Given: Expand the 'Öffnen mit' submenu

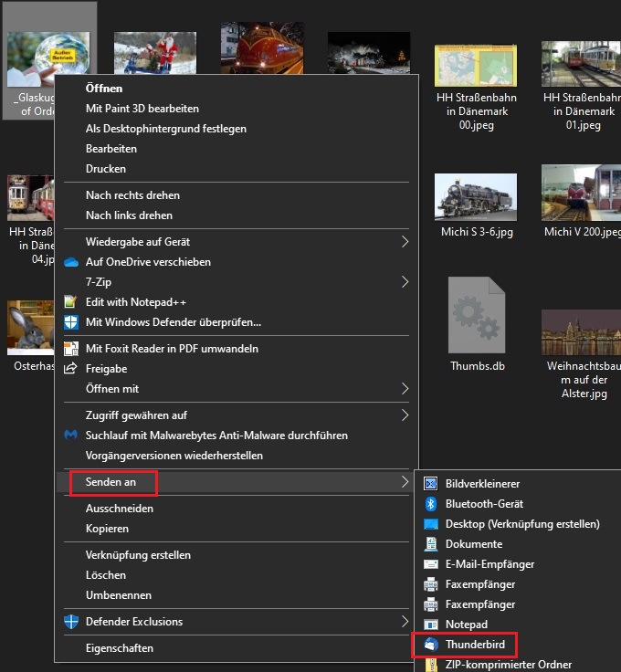Looking at the screenshot, I should (x=405, y=389).
